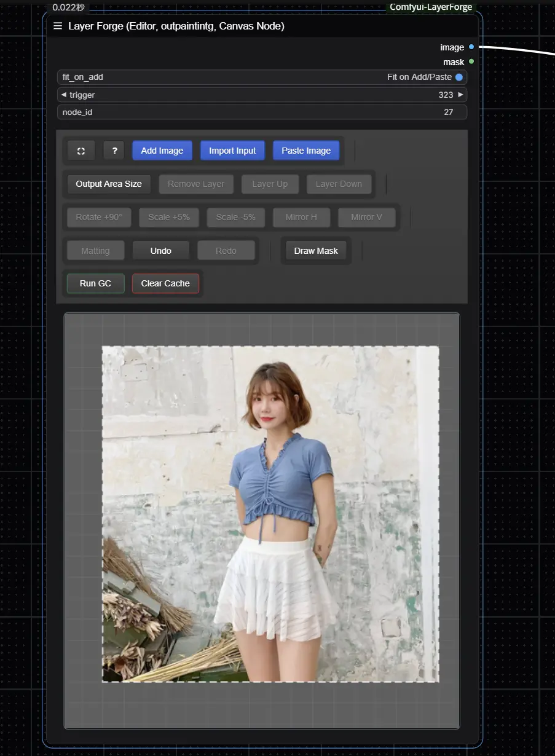555x756 pixels.
Task: Click the node_id value field
Action: [x=448, y=112]
